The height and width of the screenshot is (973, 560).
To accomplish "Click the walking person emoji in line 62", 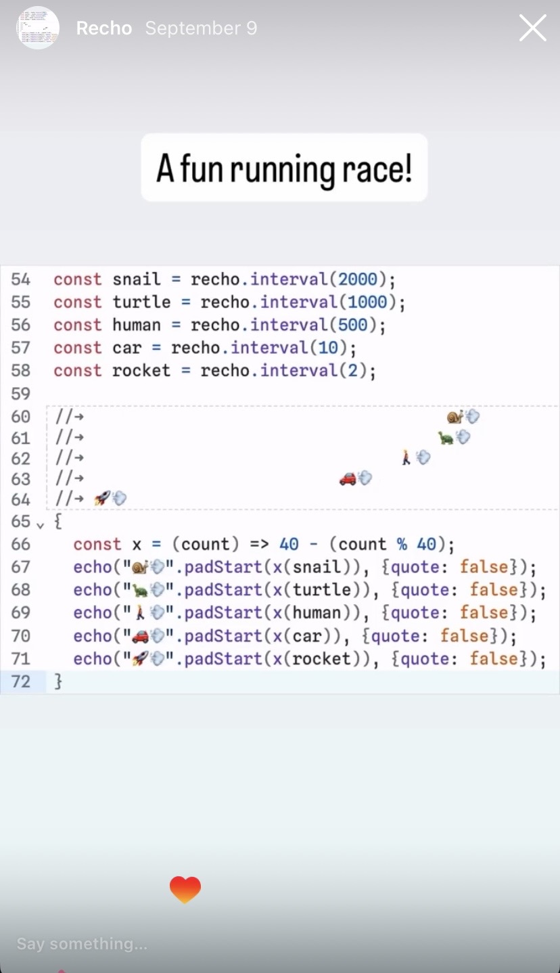I will 406,458.
